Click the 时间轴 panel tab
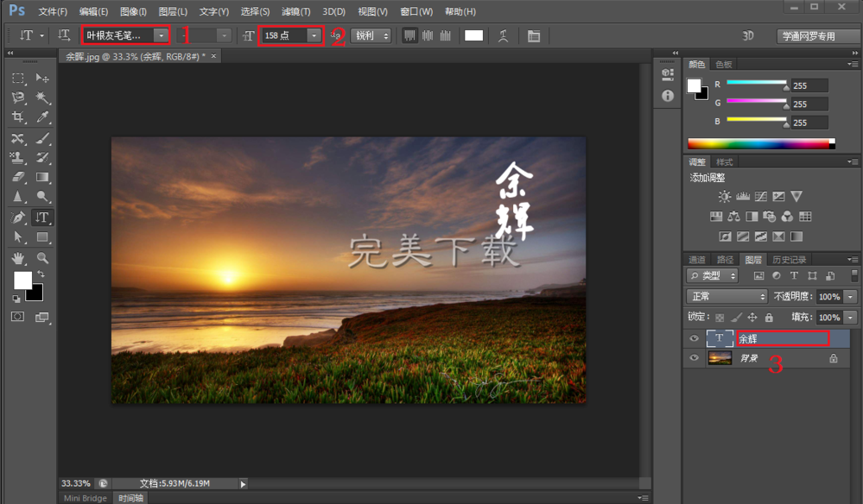This screenshot has width=863, height=504. click(131, 498)
